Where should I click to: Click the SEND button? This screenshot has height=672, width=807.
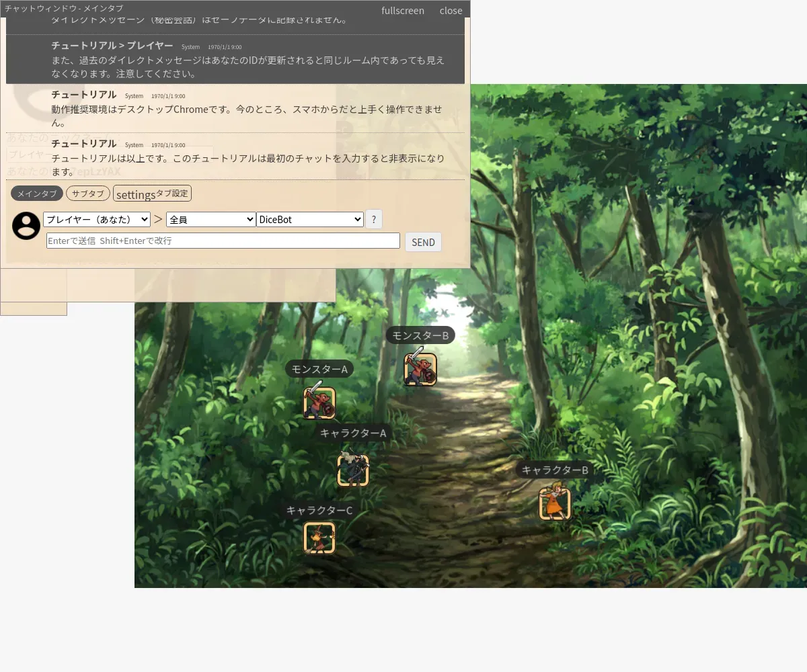click(x=423, y=242)
